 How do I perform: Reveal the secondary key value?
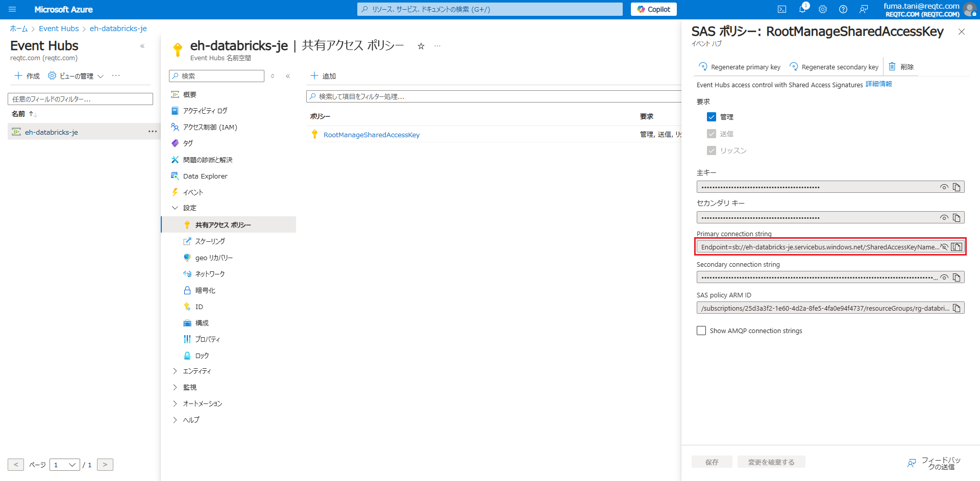(943, 217)
